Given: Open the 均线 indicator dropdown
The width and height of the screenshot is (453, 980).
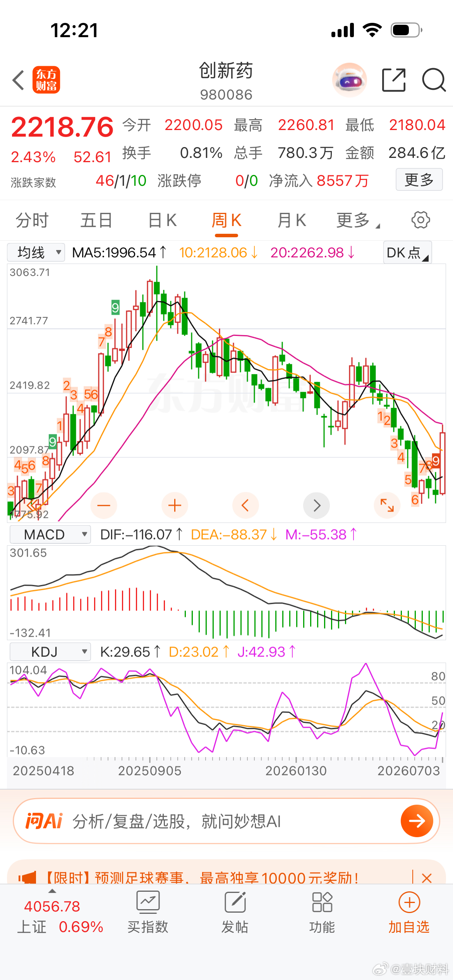Looking at the screenshot, I should click(36, 253).
